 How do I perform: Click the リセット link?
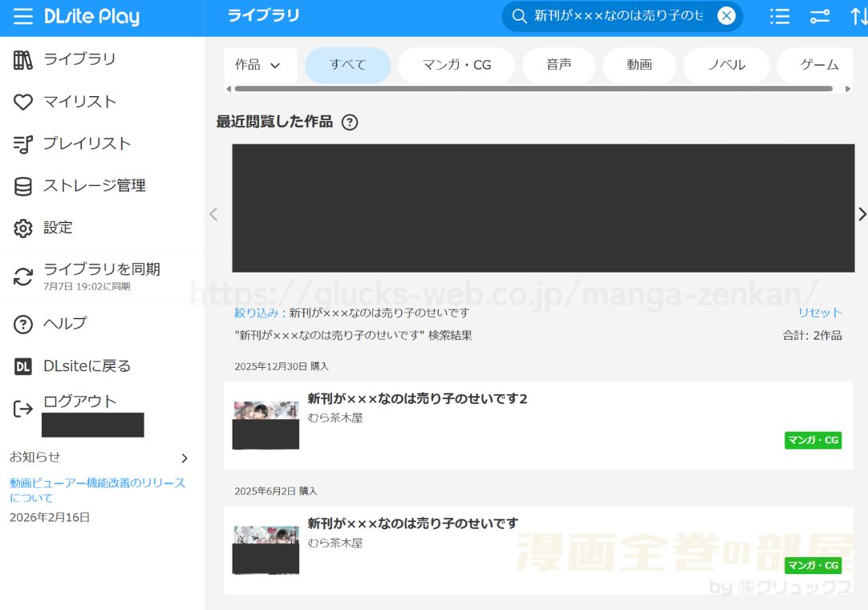tap(819, 313)
